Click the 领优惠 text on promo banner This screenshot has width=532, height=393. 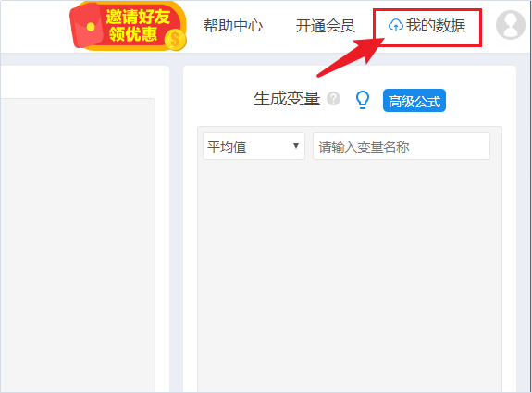[x=133, y=34]
